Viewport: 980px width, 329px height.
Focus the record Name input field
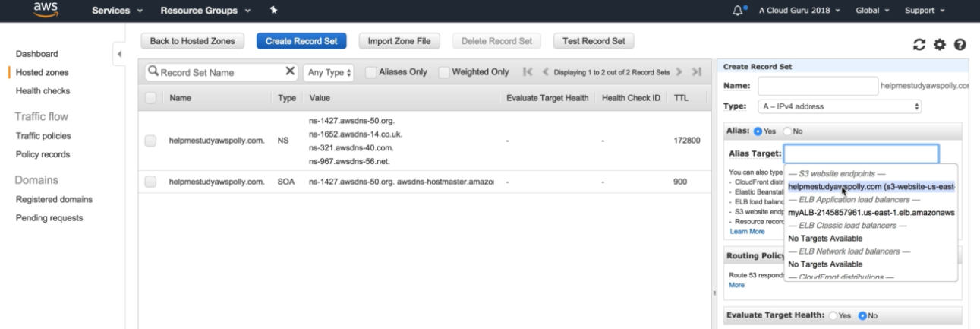[817, 87]
